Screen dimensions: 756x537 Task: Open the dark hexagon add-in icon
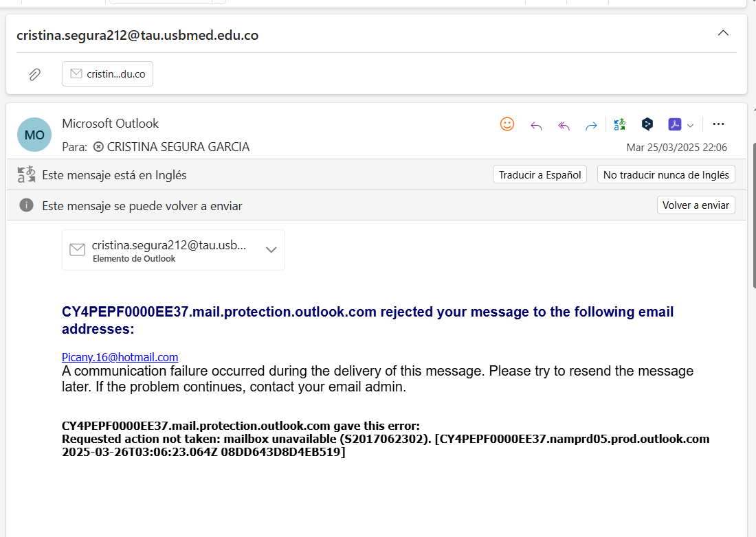coord(647,124)
